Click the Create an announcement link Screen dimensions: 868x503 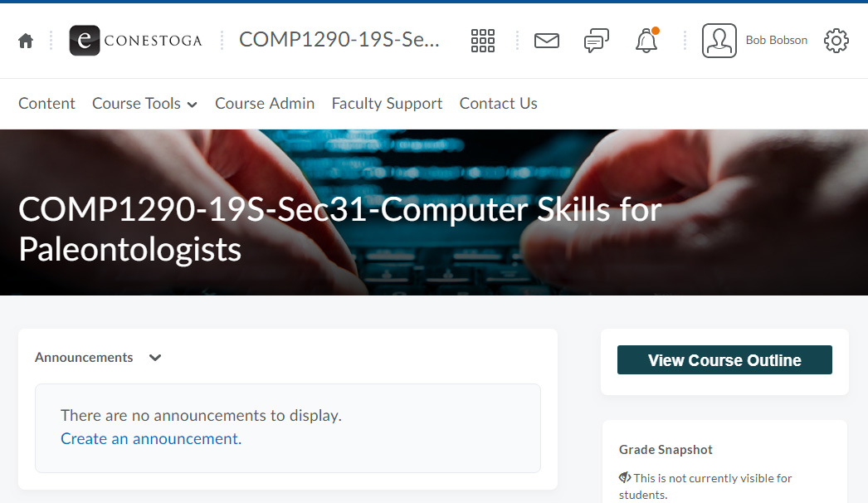[151, 439]
